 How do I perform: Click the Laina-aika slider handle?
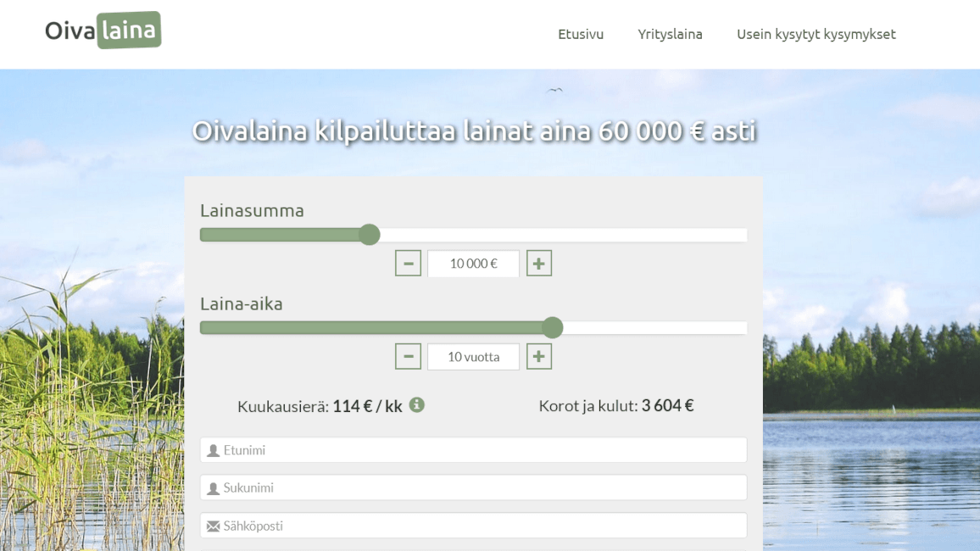553,327
